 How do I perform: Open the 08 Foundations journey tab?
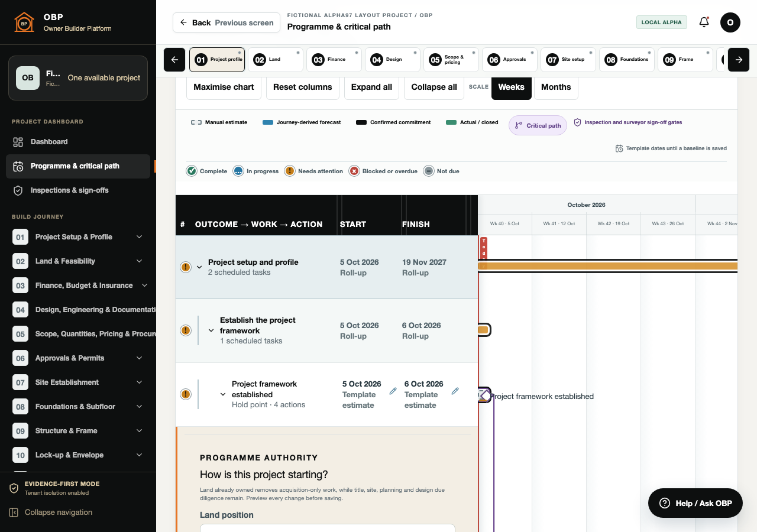pos(626,60)
